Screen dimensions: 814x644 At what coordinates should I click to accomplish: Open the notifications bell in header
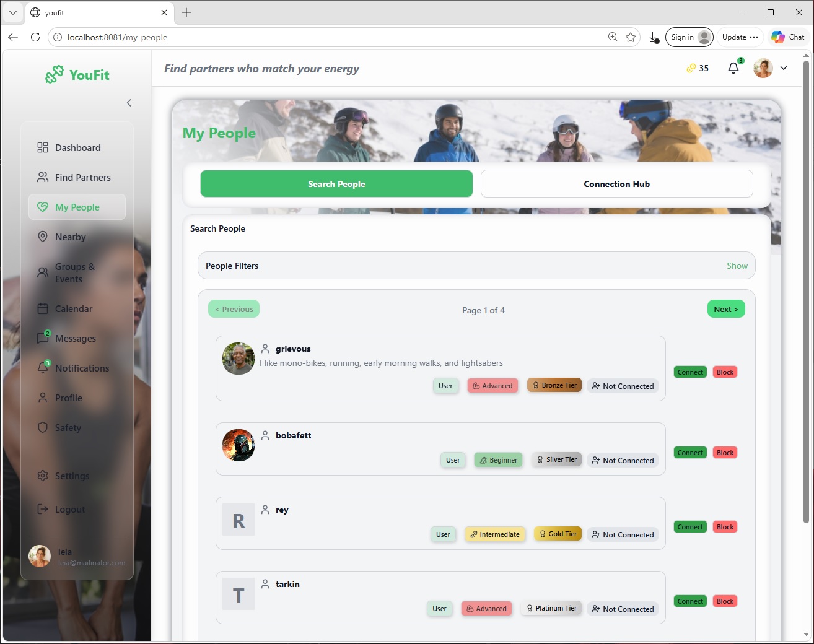[x=733, y=68]
